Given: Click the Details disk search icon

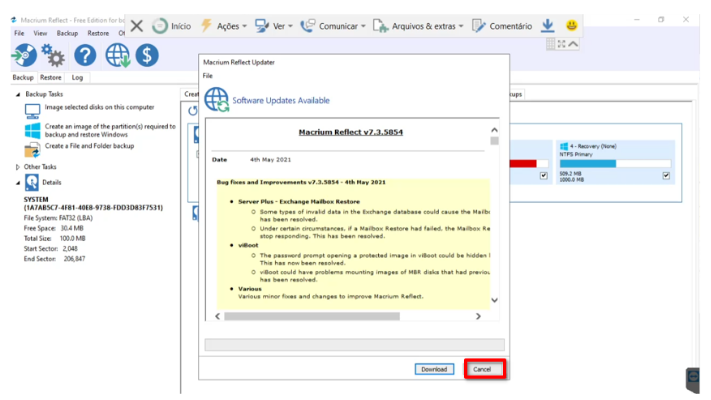Looking at the screenshot, I should click(32, 183).
